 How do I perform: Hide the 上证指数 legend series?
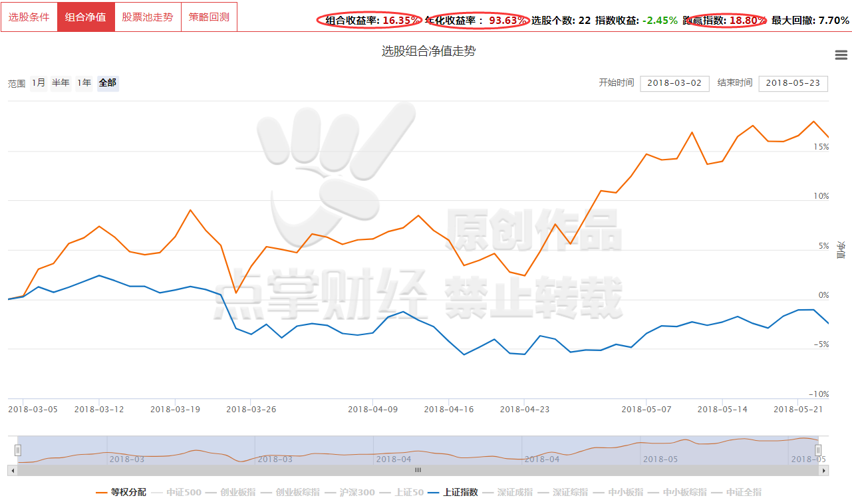[x=454, y=493]
